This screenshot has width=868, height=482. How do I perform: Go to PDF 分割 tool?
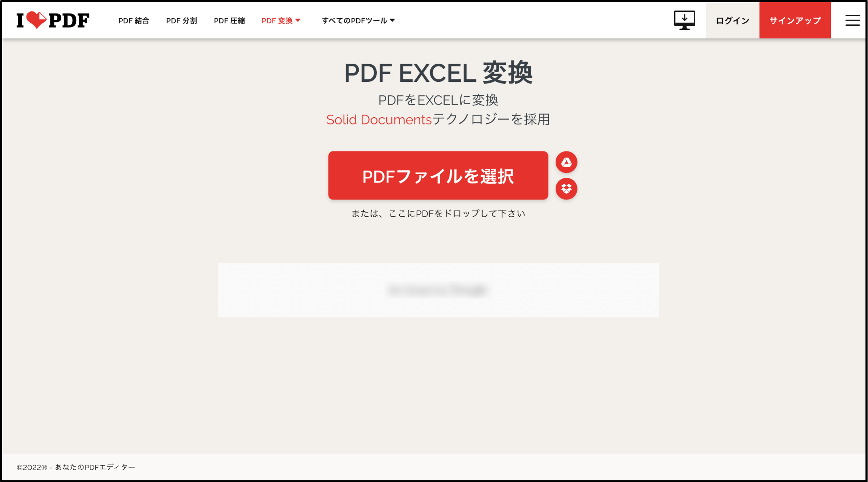181,21
